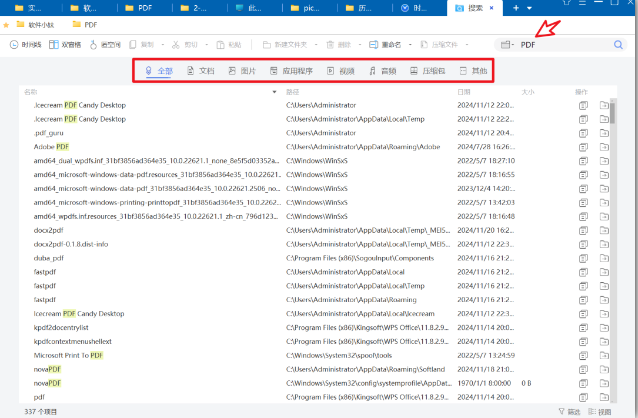Select the 其他 filter tab

[473, 71]
